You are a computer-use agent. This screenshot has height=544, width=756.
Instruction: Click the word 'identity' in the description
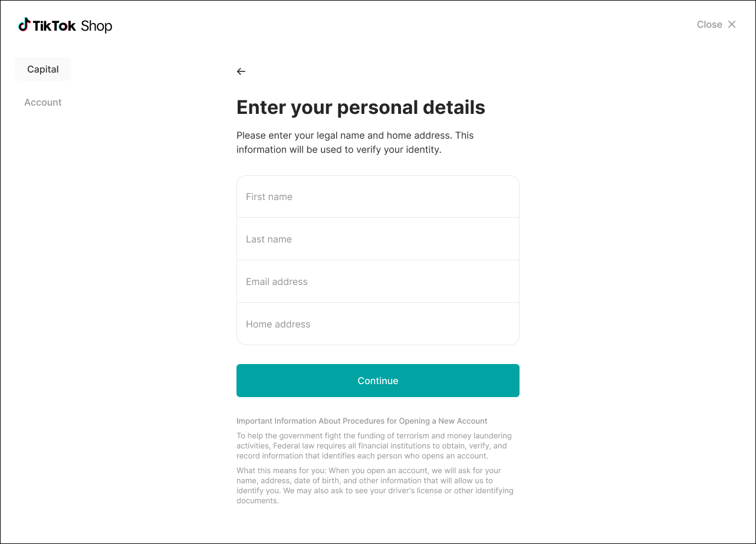coord(421,150)
